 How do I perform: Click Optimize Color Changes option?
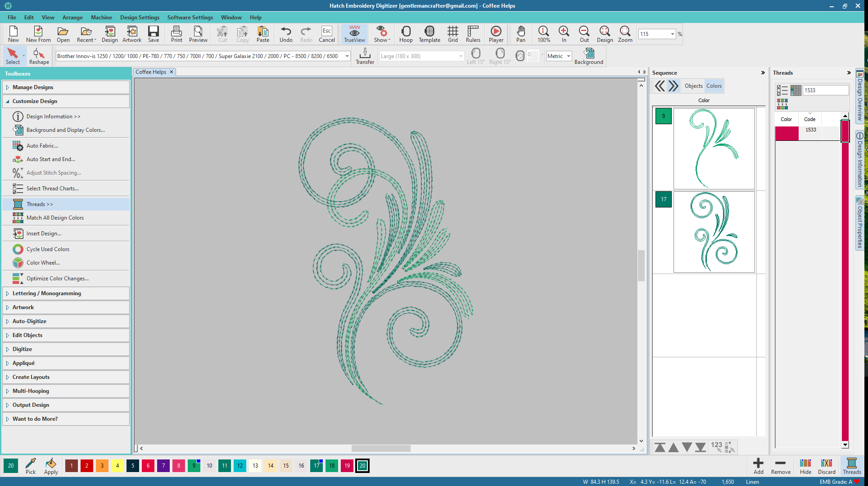point(57,279)
